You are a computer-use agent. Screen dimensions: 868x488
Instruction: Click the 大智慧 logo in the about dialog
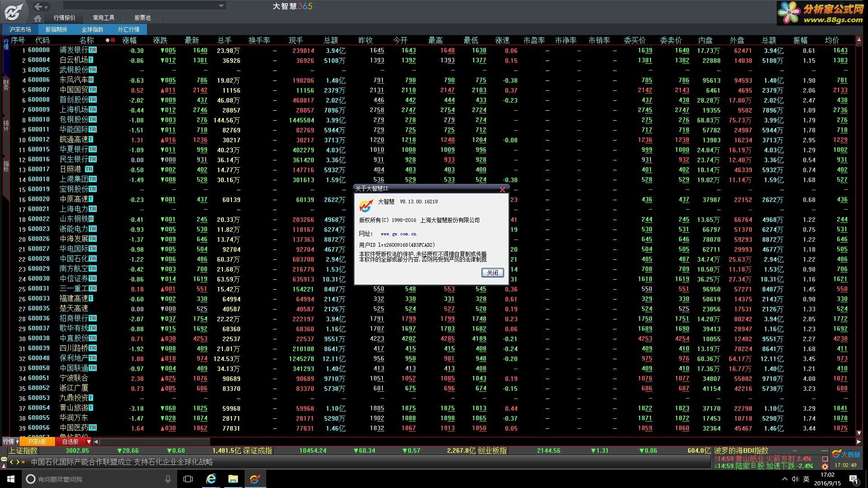coord(366,206)
